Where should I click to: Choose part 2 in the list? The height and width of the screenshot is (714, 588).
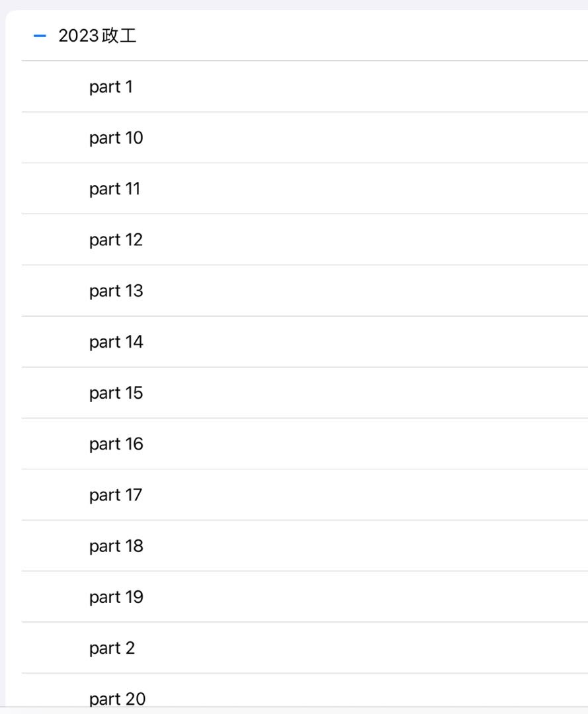[305, 647]
